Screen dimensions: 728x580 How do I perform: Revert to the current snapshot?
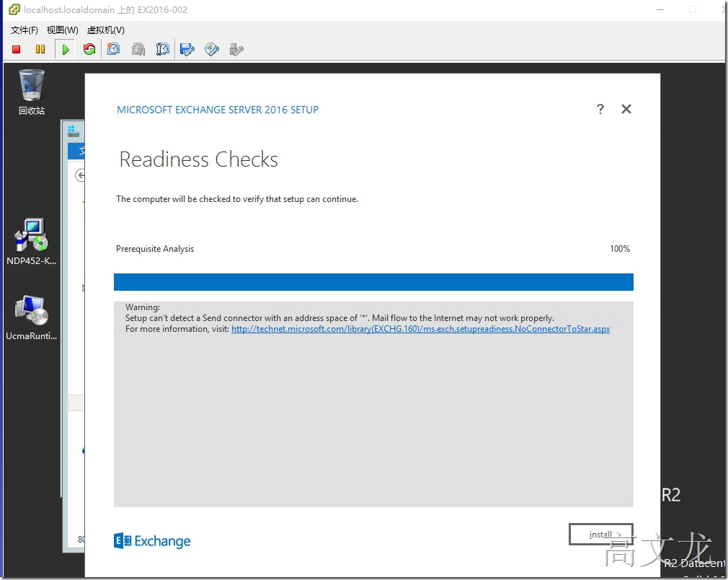coord(138,49)
